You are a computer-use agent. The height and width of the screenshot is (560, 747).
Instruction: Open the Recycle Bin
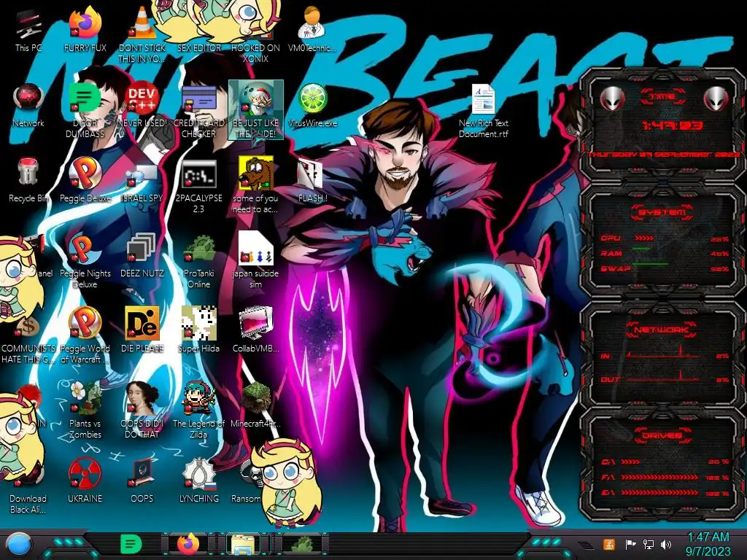coord(28,181)
